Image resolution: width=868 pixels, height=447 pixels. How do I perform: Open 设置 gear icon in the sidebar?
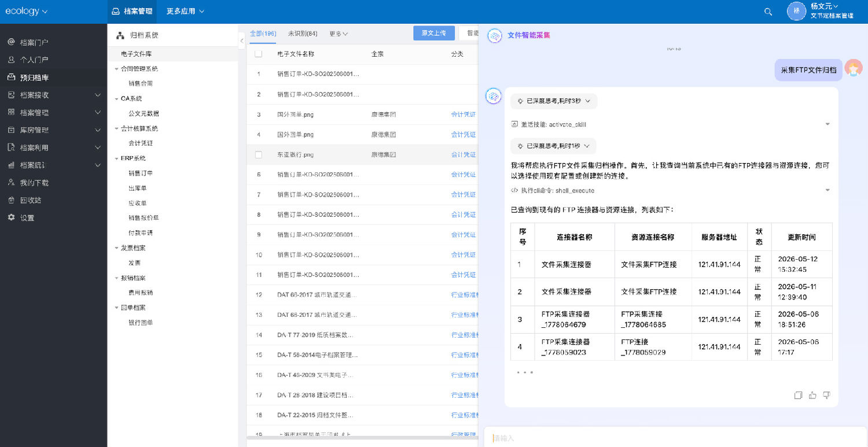click(x=11, y=217)
